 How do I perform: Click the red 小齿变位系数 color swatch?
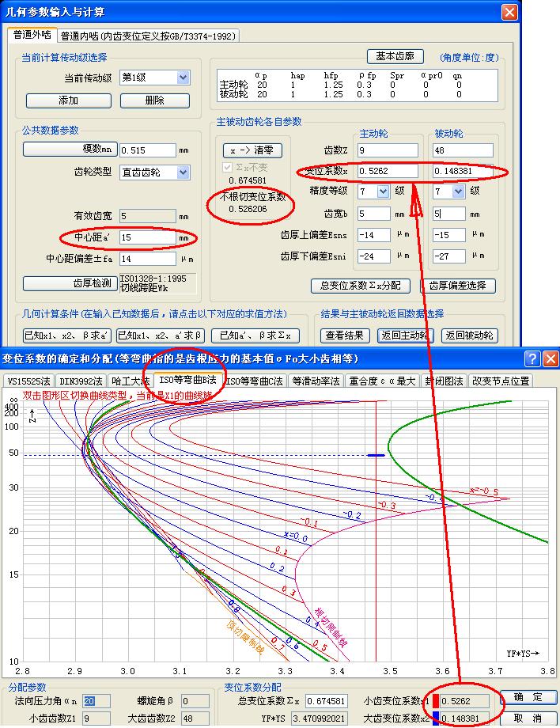coord(436,701)
